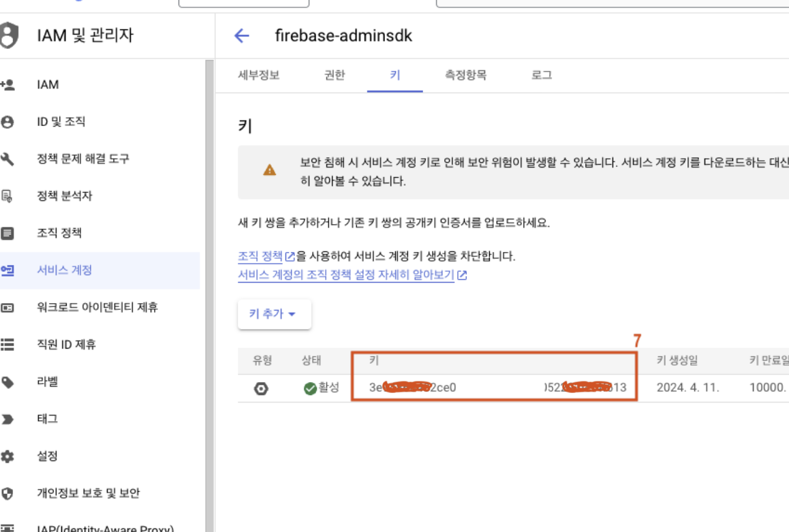Select 서비스 계정 in the sidebar
The height and width of the screenshot is (532, 789).
(99, 270)
